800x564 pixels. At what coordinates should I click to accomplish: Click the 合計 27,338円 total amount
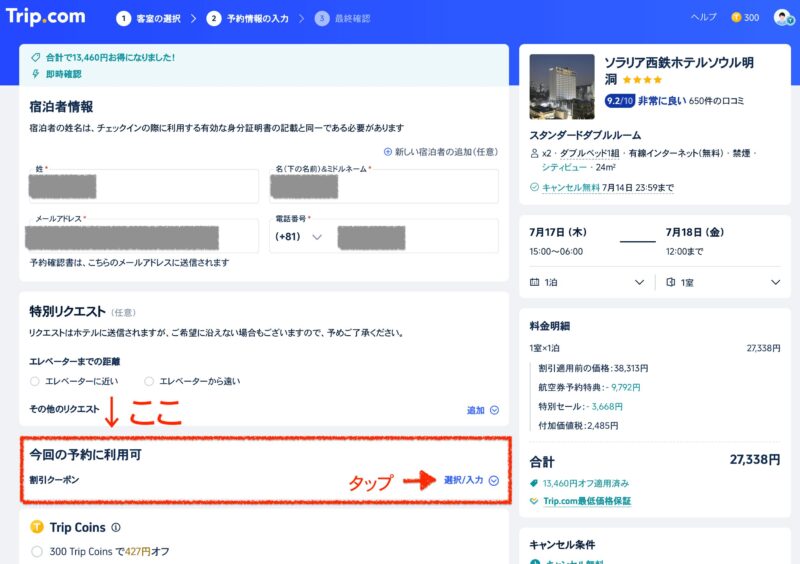tap(755, 460)
